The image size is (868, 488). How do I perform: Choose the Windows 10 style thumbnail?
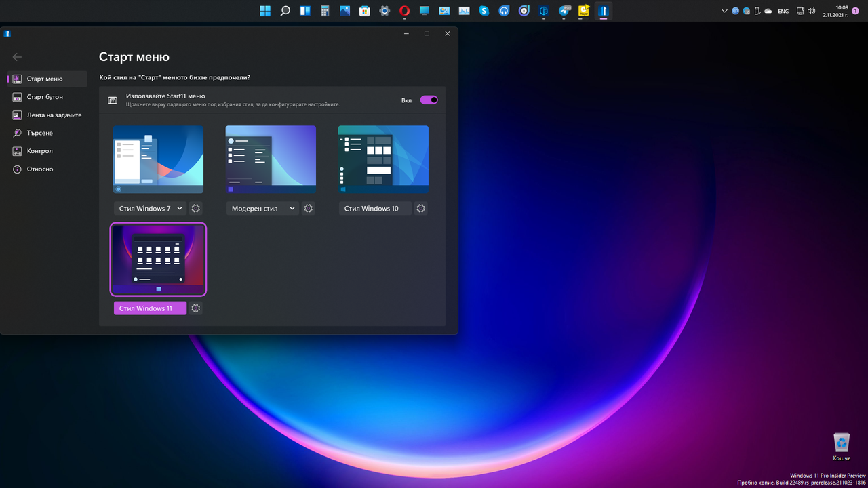pos(383,160)
